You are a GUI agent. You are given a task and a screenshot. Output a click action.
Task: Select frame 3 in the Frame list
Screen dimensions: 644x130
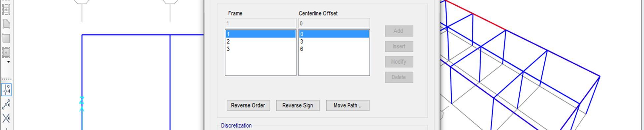click(261, 49)
